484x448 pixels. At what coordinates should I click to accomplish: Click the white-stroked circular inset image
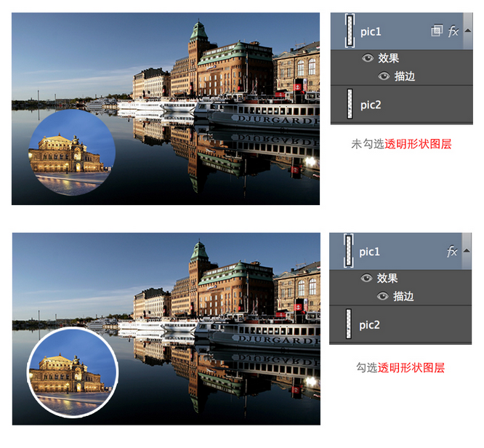(x=72, y=372)
